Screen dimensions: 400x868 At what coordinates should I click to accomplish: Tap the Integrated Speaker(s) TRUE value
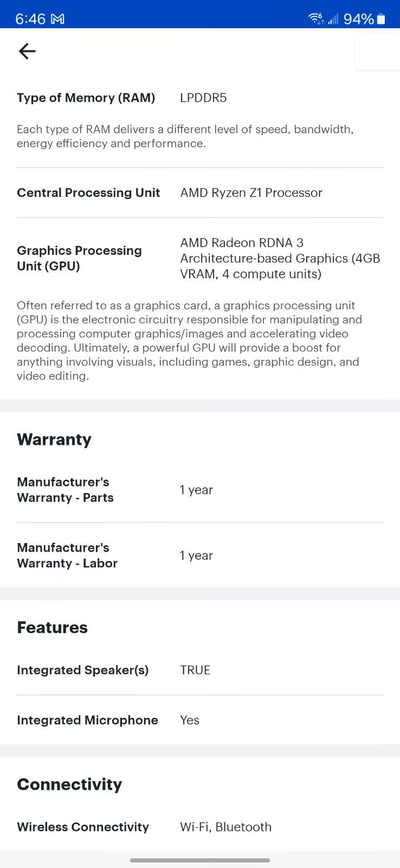pyautogui.click(x=195, y=670)
